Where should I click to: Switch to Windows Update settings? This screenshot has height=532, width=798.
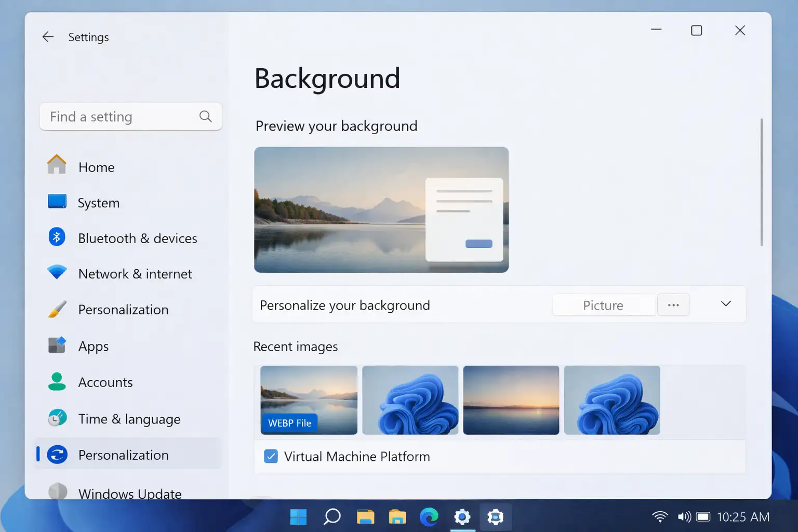tap(129, 493)
